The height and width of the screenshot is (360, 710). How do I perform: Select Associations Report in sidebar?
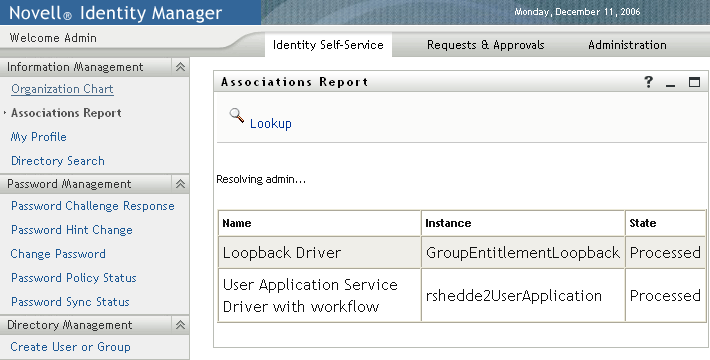point(66,113)
